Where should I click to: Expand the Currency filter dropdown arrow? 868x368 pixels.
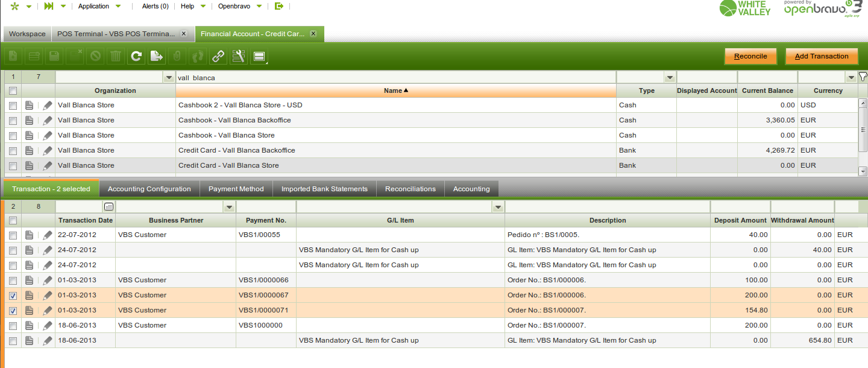tap(851, 78)
